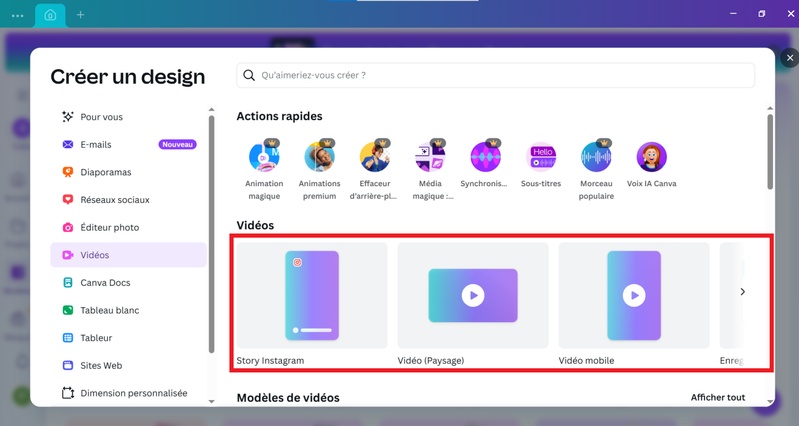This screenshot has height=426, width=799.
Task: Open the three-dots app menu
Action: click(x=17, y=16)
